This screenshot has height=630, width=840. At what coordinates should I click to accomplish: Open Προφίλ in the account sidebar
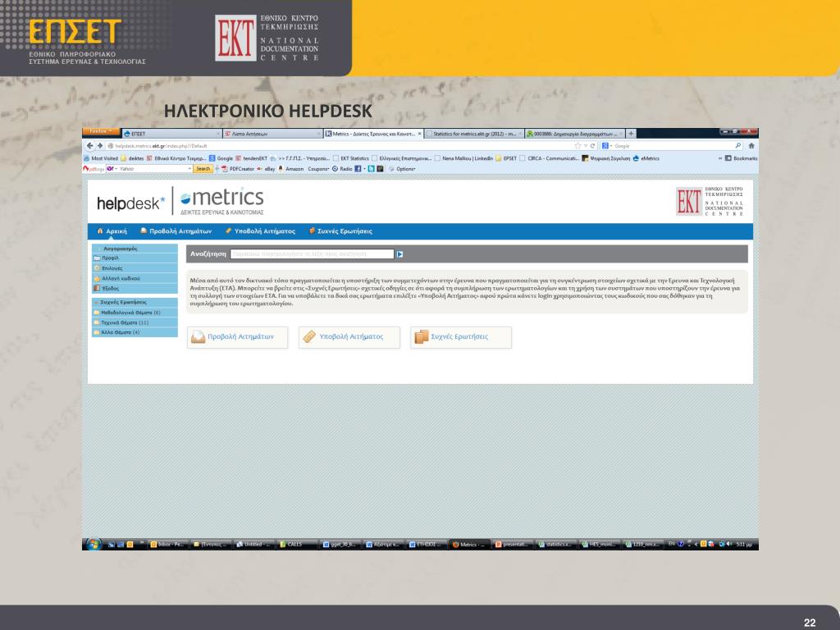(x=135, y=258)
